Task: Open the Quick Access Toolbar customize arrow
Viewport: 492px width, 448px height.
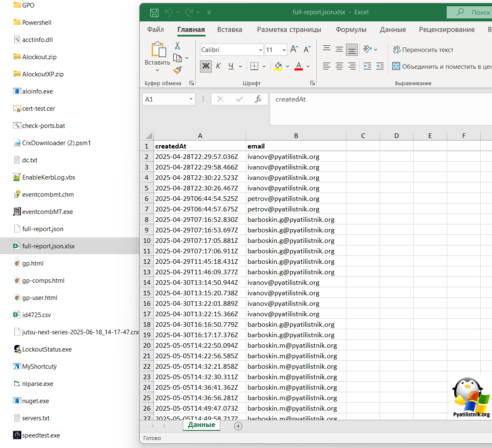Action: [209, 13]
